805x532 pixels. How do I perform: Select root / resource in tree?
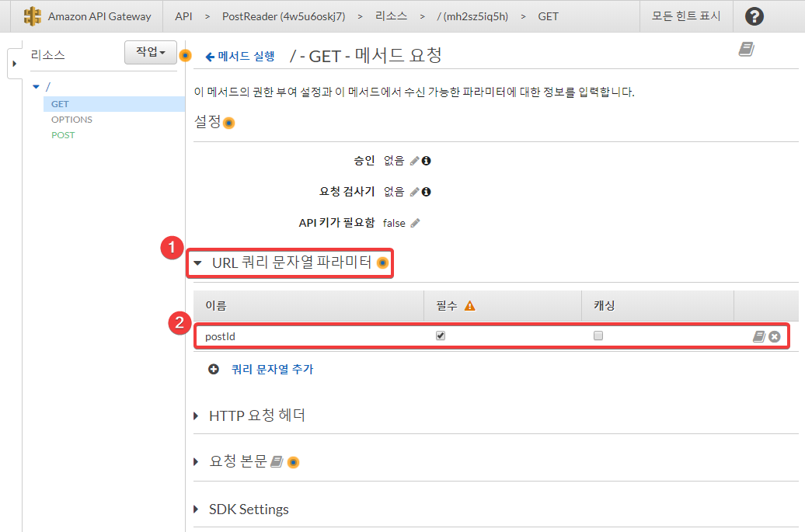click(x=48, y=87)
